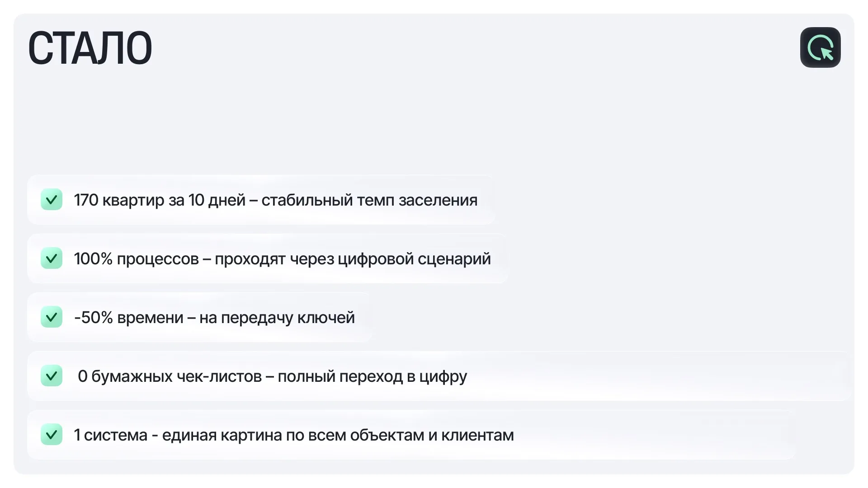Toggle the checkmark beside "-50% времени"
Screen dimensions: 868x488
52,317
